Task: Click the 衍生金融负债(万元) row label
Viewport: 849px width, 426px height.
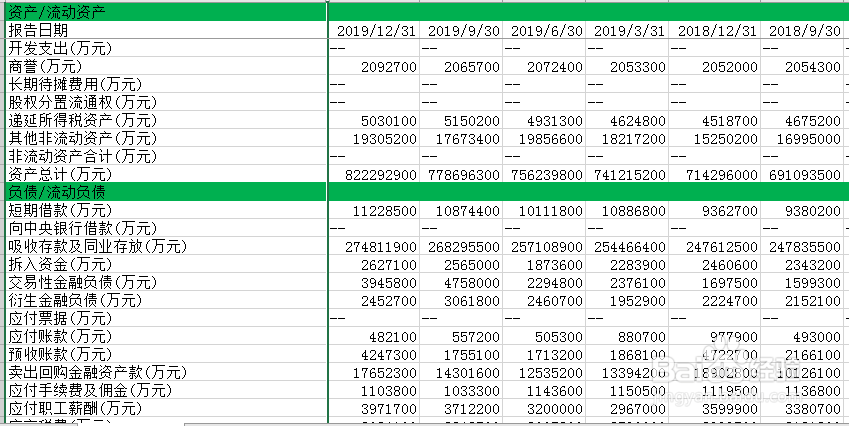Action: [165, 300]
